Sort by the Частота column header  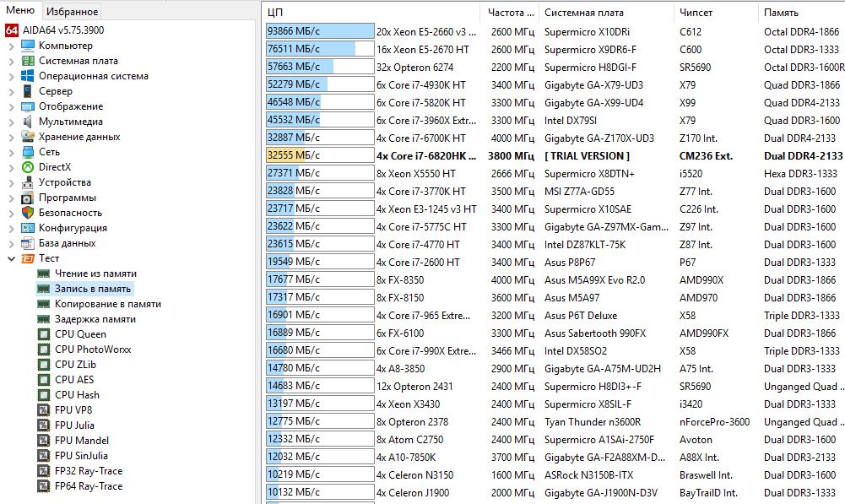click(x=509, y=13)
